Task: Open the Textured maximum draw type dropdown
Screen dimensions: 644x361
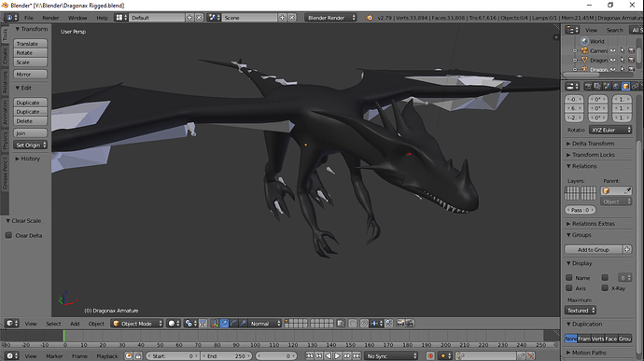Action: click(581, 311)
